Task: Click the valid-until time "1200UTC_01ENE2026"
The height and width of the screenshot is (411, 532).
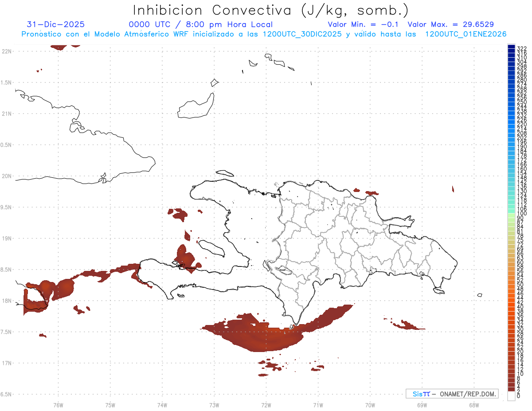Action: coord(465,34)
